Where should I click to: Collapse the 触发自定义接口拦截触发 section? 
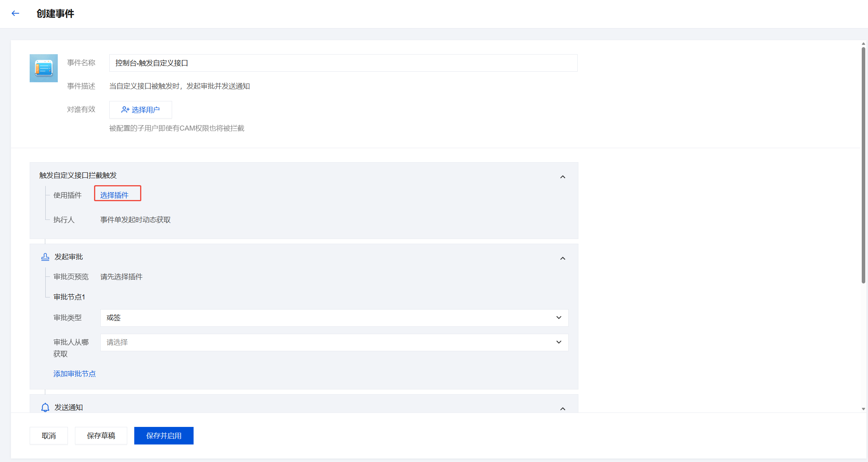coord(562,177)
